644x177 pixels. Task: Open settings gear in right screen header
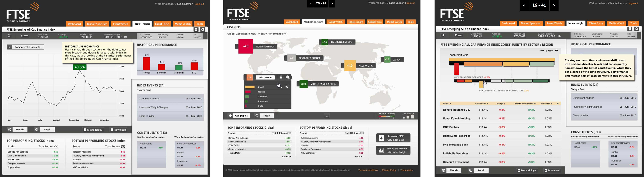click(637, 29)
